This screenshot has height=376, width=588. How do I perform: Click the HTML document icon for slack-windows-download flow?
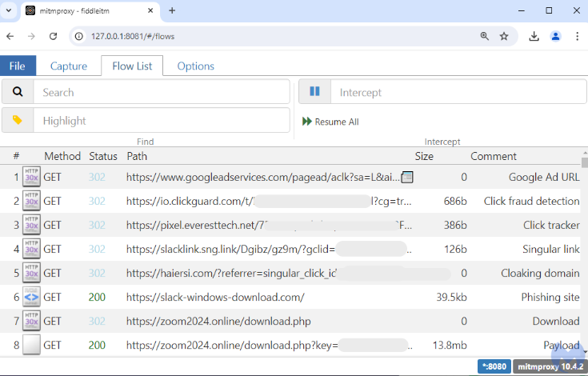[x=31, y=297]
